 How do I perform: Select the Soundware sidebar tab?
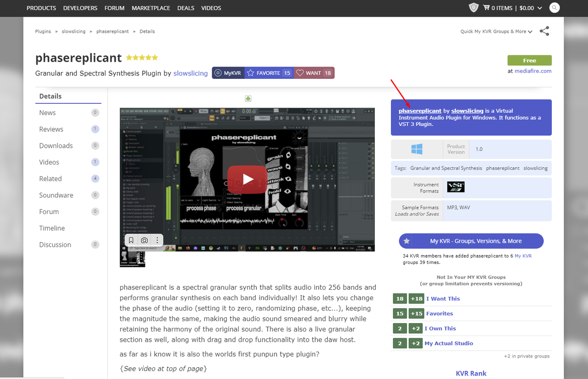coord(69,195)
